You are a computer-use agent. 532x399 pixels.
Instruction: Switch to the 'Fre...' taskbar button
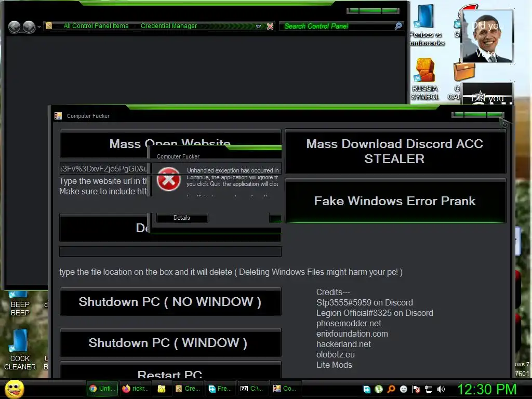[220, 389]
